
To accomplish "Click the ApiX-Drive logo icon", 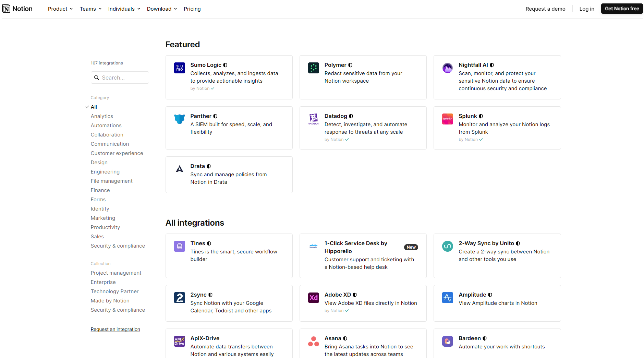I will (x=180, y=341).
